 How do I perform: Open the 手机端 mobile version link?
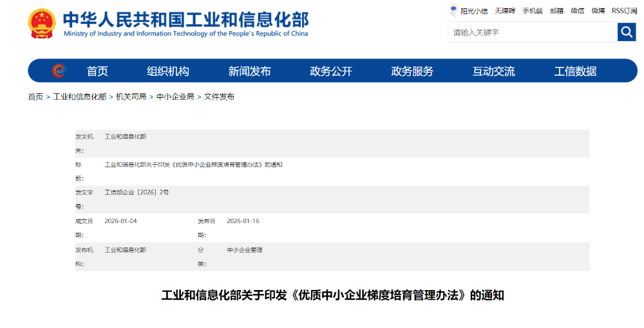[x=533, y=11]
